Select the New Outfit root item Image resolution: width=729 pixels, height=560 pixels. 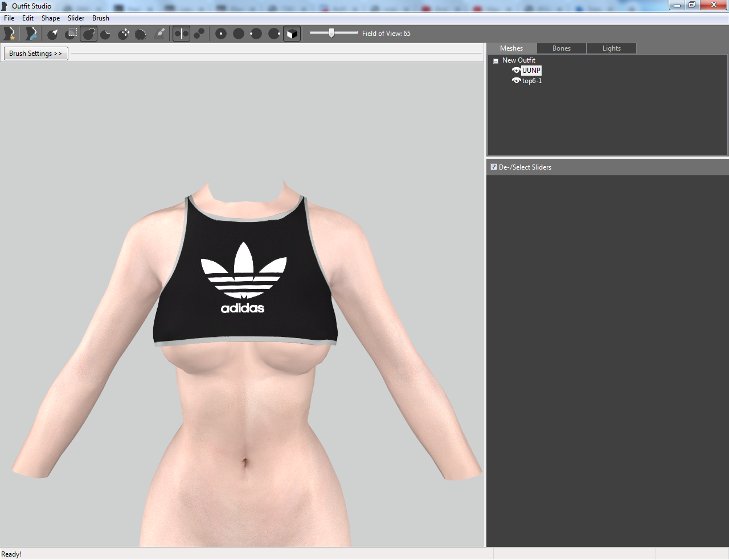tap(519, 60)
